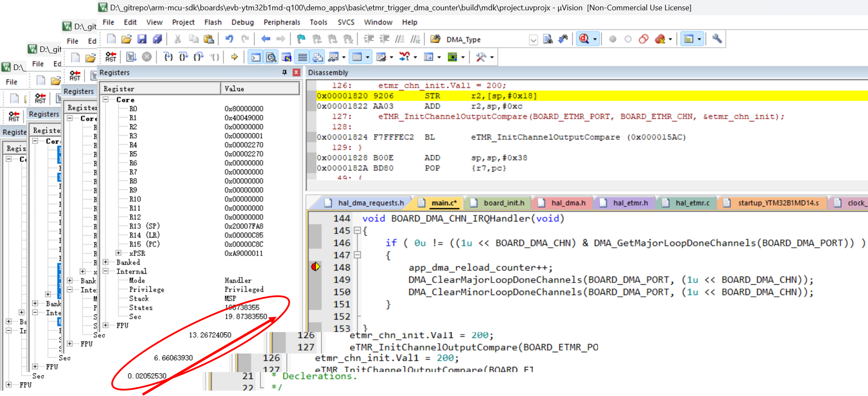Open the Analysis windows icon
This screenshot has height=396, width=868.
tap(405, 57)
